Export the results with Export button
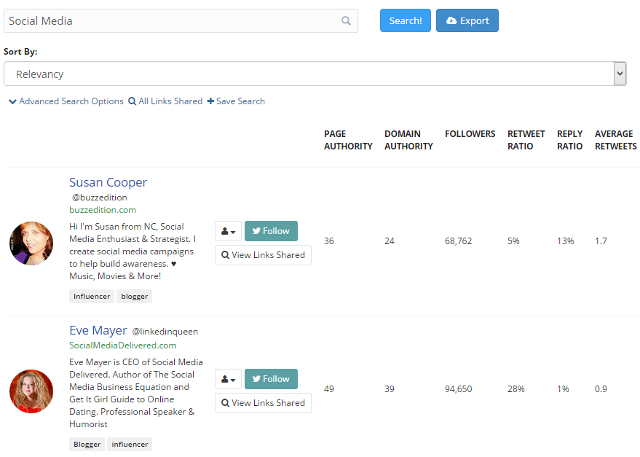Screen dimensions: 640x457 tap(467, 20)
